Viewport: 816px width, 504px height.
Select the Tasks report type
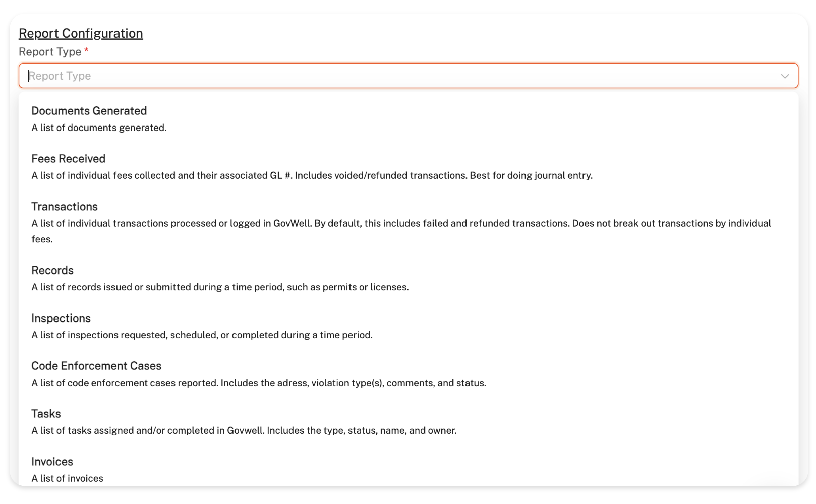(x=46, y=414)
